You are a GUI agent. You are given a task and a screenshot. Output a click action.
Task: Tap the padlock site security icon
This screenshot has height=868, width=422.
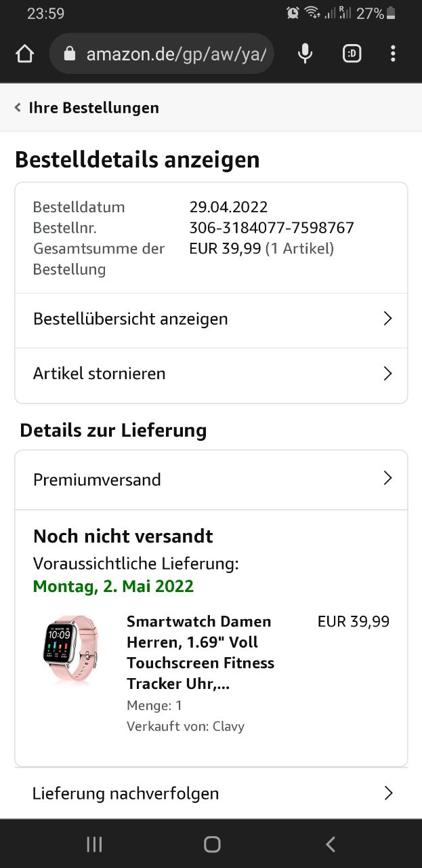(x=69, y=54)
